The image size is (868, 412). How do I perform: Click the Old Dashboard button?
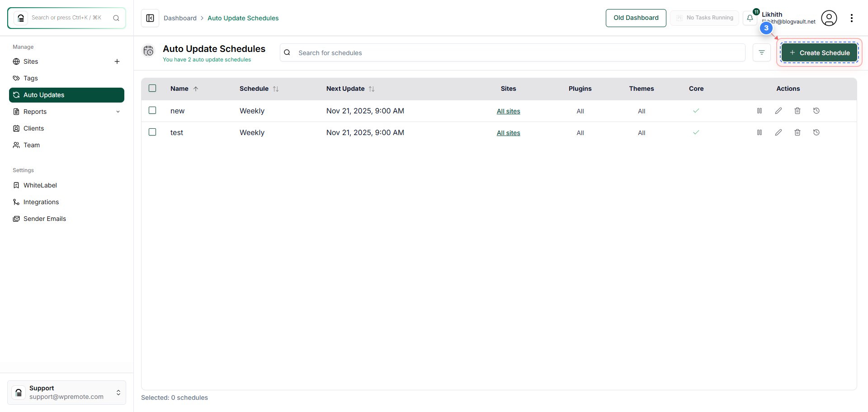point(636,18)
